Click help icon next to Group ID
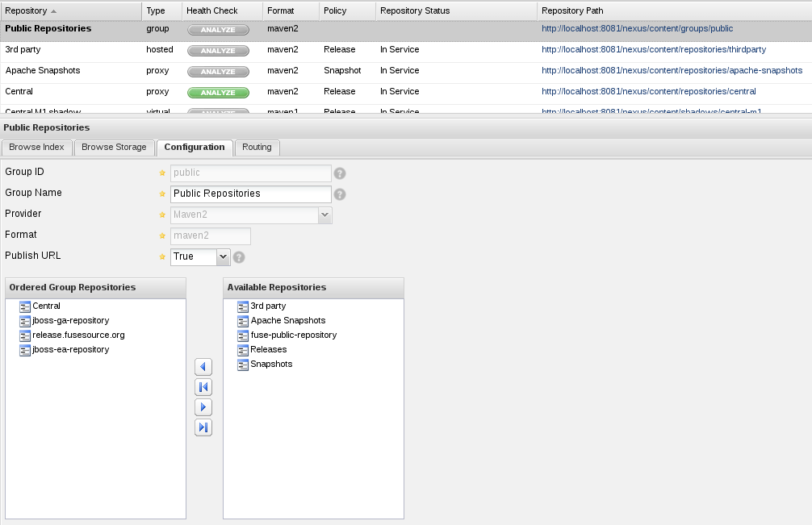The image size is (812, 525). click(x=340, y=173)
